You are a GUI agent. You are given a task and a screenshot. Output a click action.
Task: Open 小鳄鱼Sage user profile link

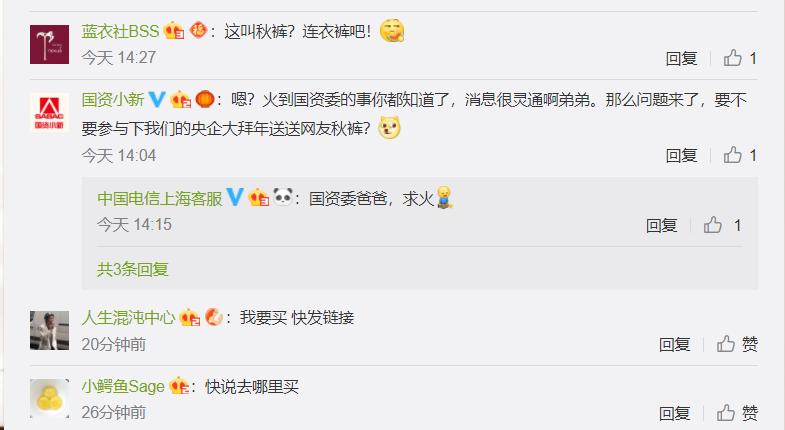[123, 386]
